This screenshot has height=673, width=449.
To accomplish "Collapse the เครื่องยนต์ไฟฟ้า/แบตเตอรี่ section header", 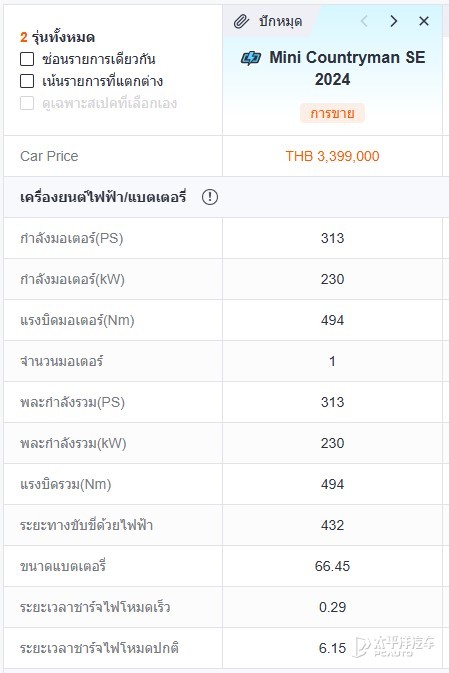I will pos(226,197).
